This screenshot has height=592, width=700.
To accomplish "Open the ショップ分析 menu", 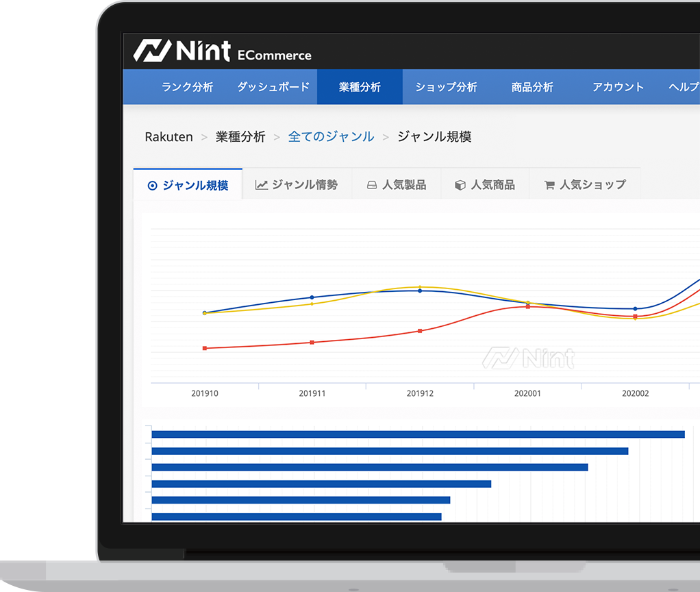I will point(446,87).
